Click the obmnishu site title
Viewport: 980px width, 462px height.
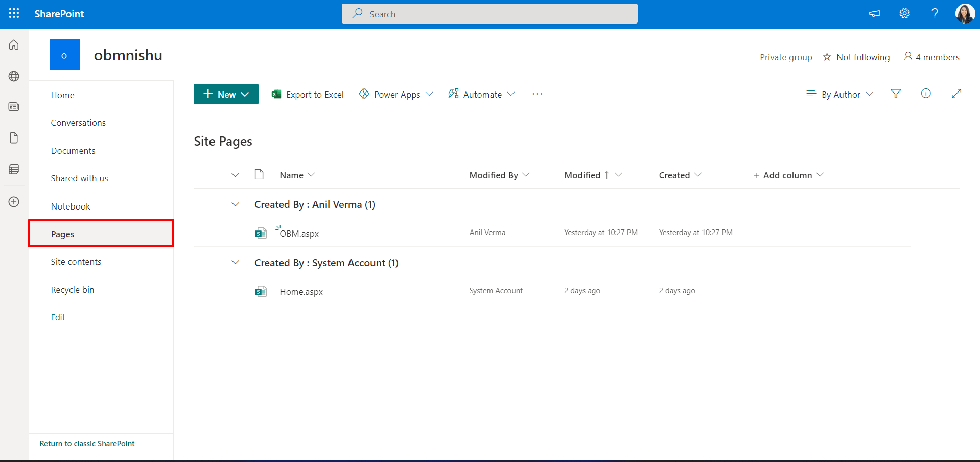128,55
